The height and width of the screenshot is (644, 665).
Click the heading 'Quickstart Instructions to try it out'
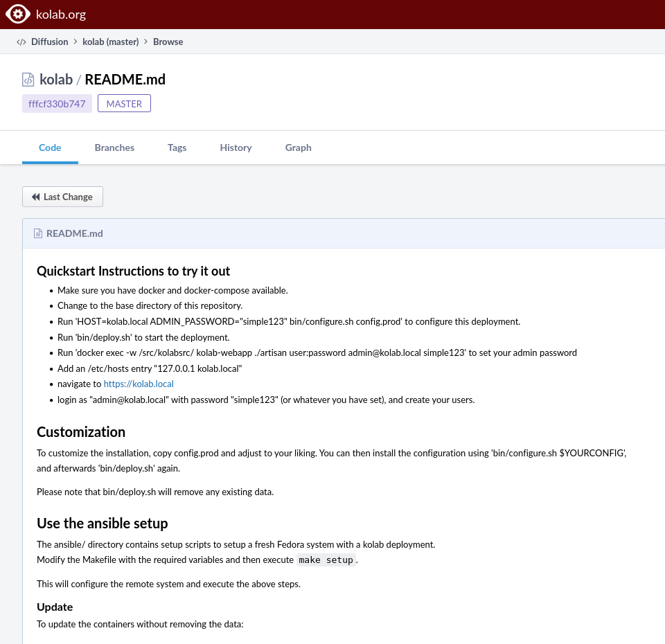(x=133, y=271)
